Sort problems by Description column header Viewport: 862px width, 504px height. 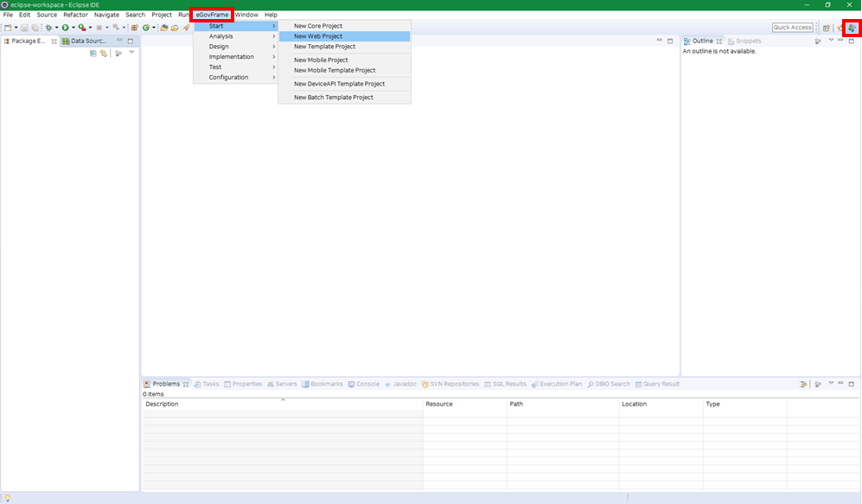(x=283, y=404)
